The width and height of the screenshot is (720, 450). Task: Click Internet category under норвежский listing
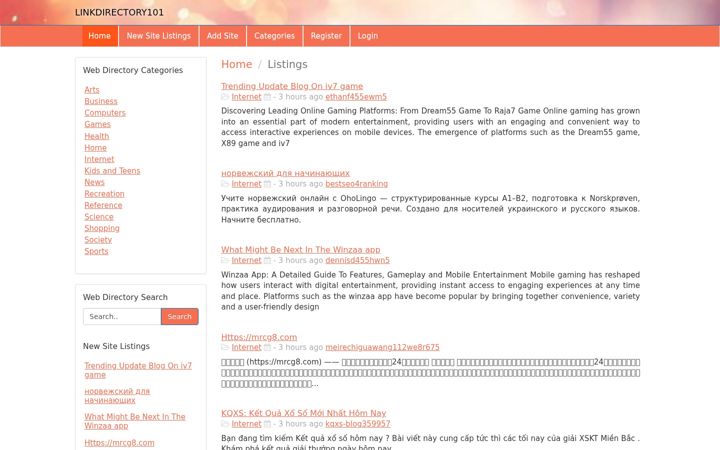tap(247, 184)
